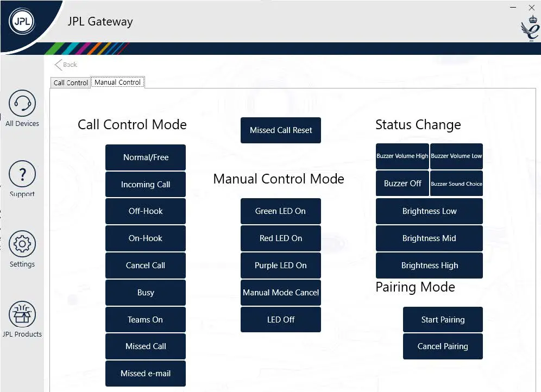This screenshot has width=541, height=392.
Task: Open JPL Products box icon
Action: tap(22, 315)
